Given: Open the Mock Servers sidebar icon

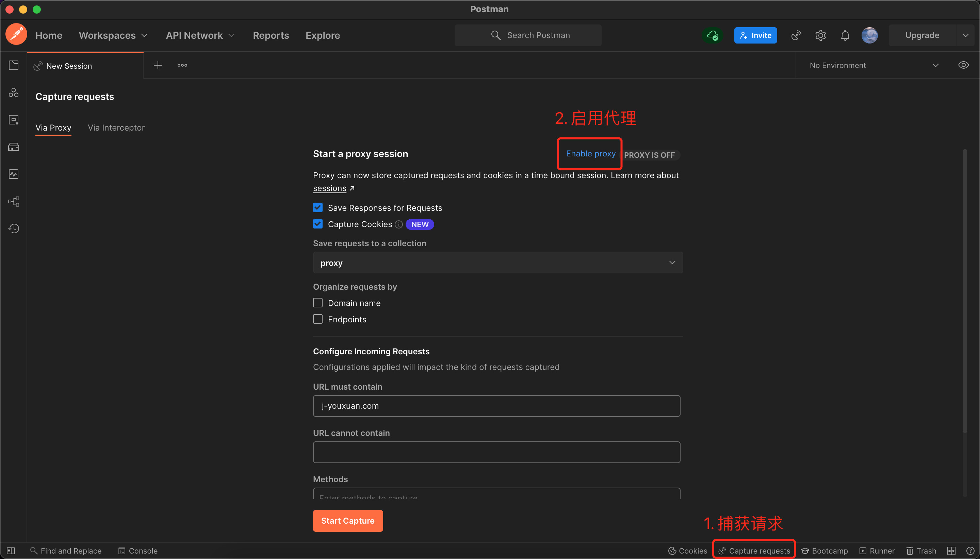Looking at the screenshot, I should click(14, 147).
